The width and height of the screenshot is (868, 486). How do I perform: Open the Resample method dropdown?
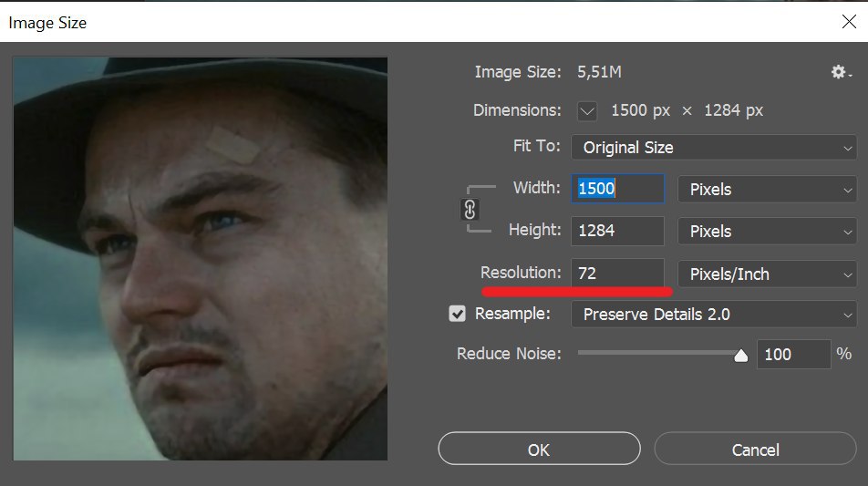point(714,315)
